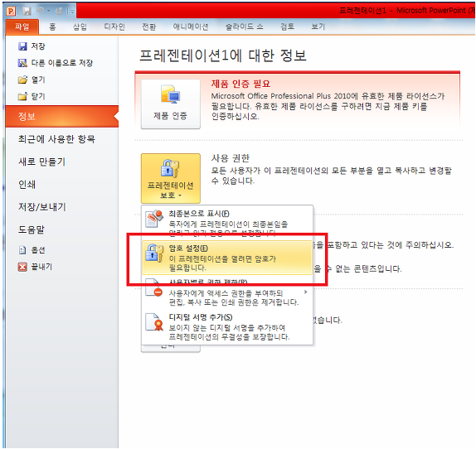Select 암호 설정 encrypt with password
Image resolution: width=476 pixels, height=449 pixels.
(x=227, y=258)
